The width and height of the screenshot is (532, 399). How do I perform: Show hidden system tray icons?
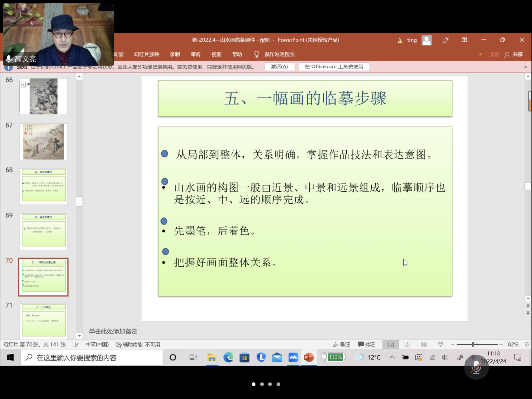pos(392,357)
